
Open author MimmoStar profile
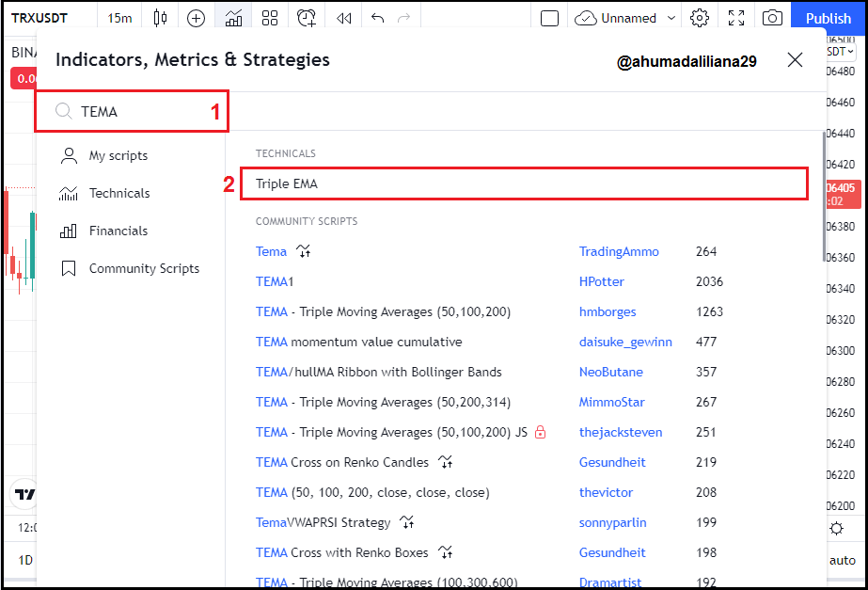[x=611, y=402]
